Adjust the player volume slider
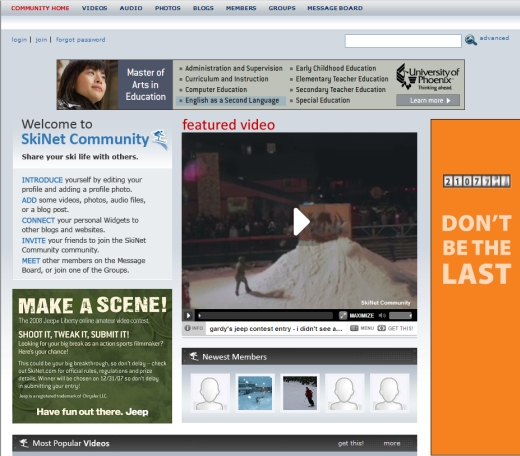 click(400, 315)
